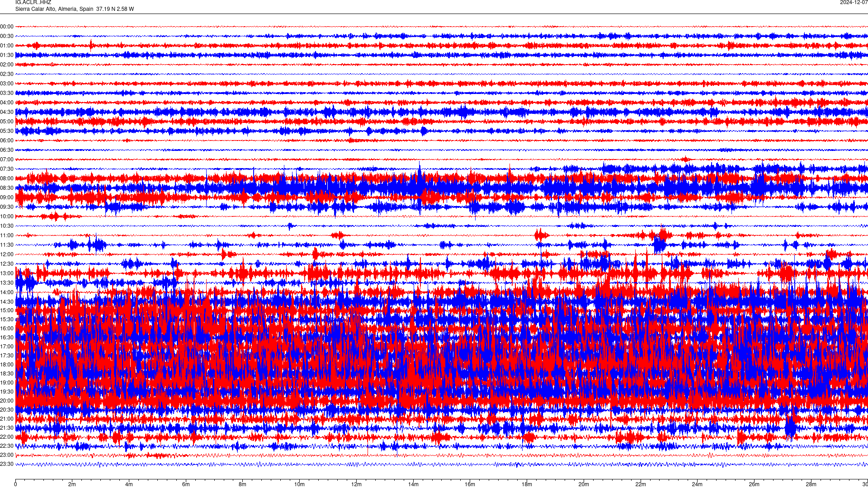Select the 09:00 trace time label
868x488 pixels.
[x=7, y=197]
